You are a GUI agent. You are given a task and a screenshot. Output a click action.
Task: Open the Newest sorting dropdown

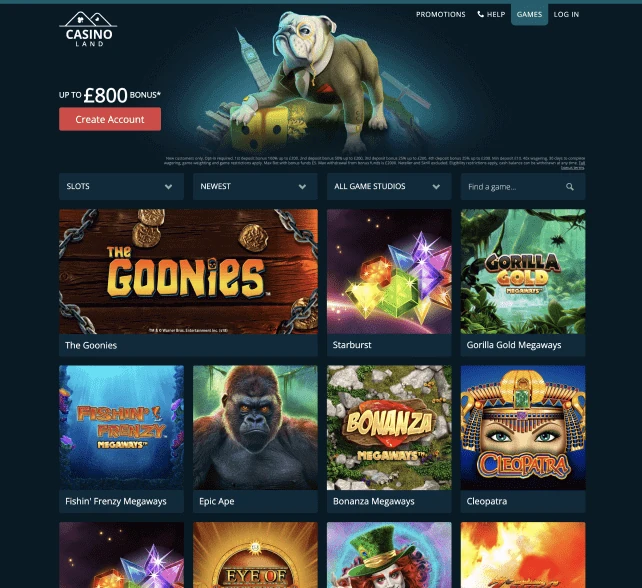pyautogui.click(x=255, y=186)
